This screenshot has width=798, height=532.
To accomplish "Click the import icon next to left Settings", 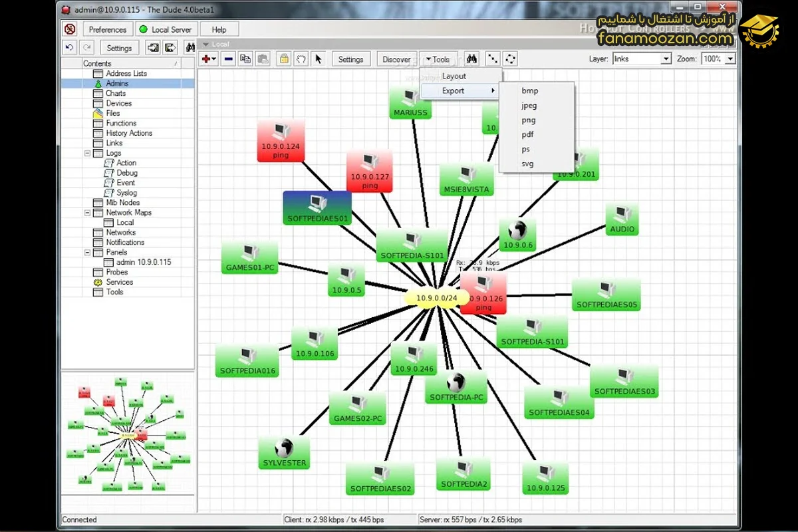I will (x=153, y=47).
